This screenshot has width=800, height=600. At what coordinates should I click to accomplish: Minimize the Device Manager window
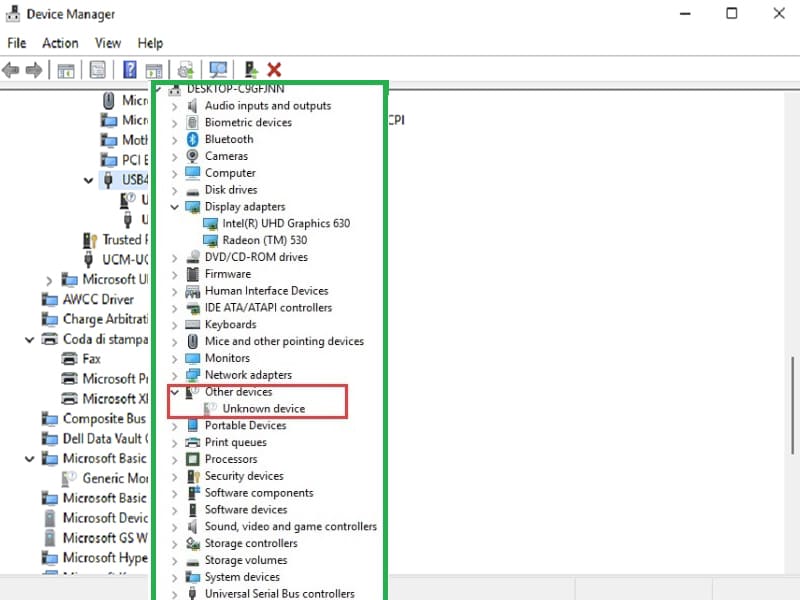(x=685, y=14)
